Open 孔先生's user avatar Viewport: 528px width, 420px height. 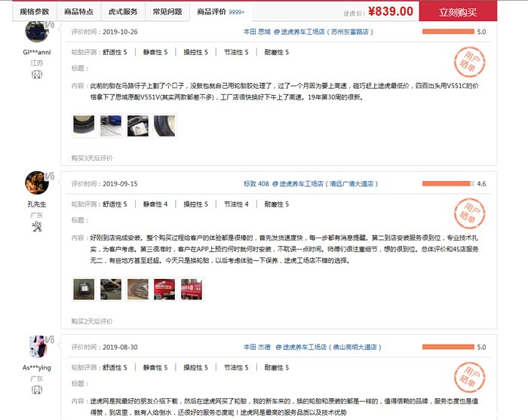click(x=37, y=182)
